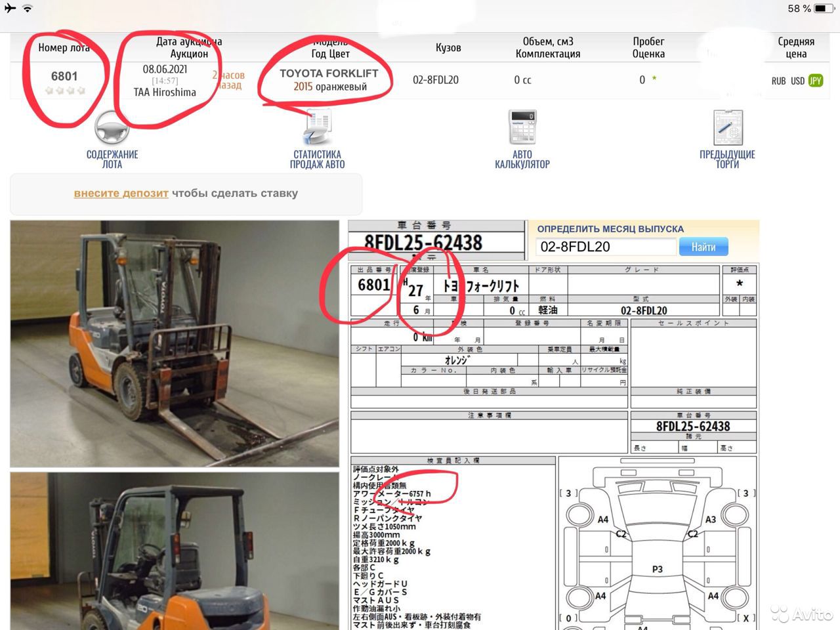This screenshot has width=840, height=630.
Task: Click the lot rating stars under 6801
Action: point(64,91)
